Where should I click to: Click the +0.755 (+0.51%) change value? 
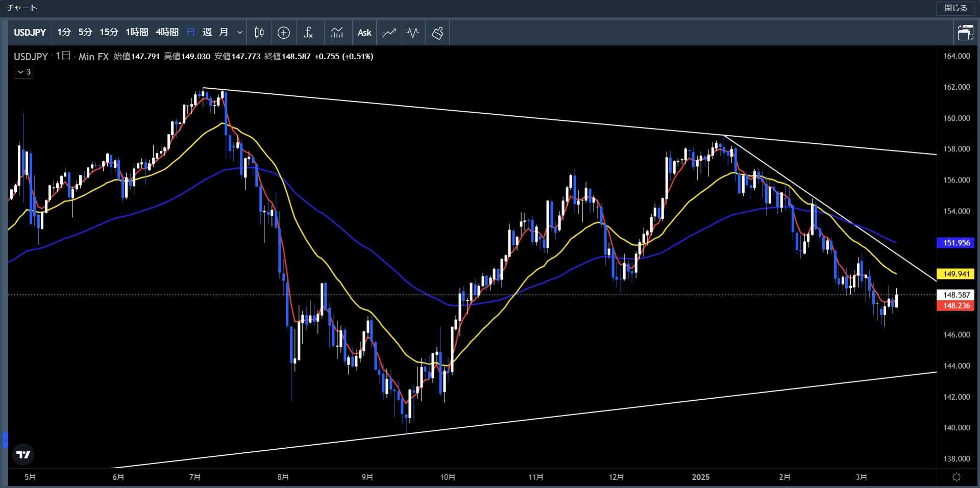point(344,57)
